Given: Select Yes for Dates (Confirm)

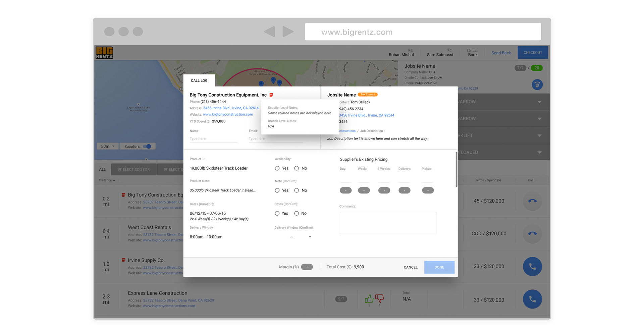Looking at the screenshot, I should pyautogui.click(x=277, y=213).
